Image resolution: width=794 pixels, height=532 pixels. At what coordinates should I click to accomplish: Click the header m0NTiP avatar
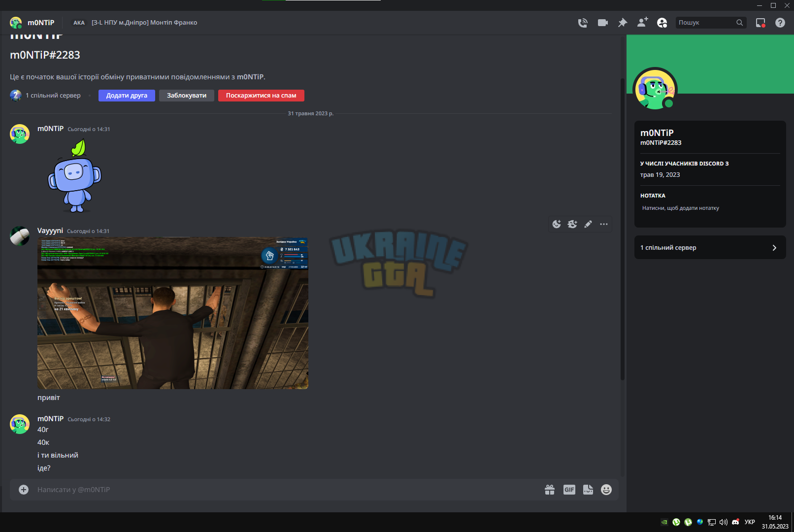(16, 23)
